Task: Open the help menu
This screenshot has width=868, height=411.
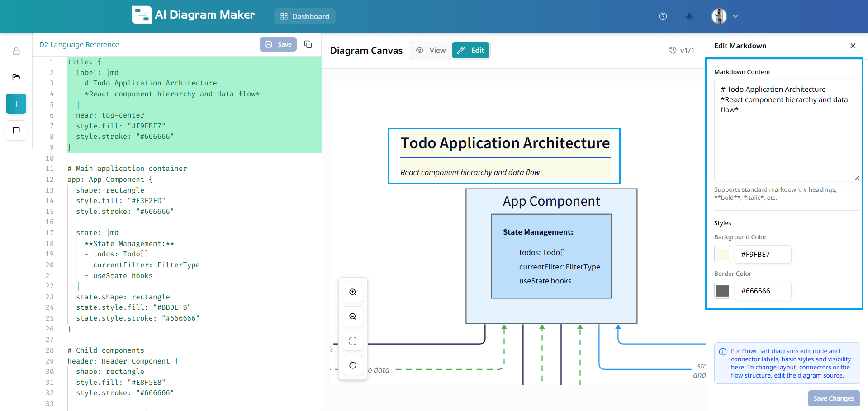Action: 663,16
